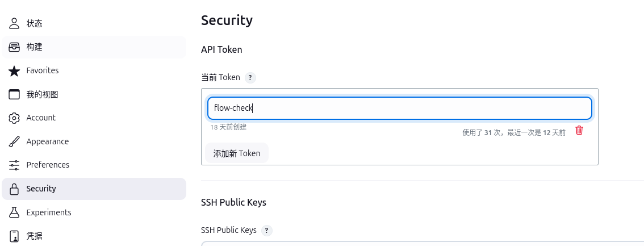Open the Appearance settings page
Image resolution: width=644 pixels, height=246 pixels.
47,141
